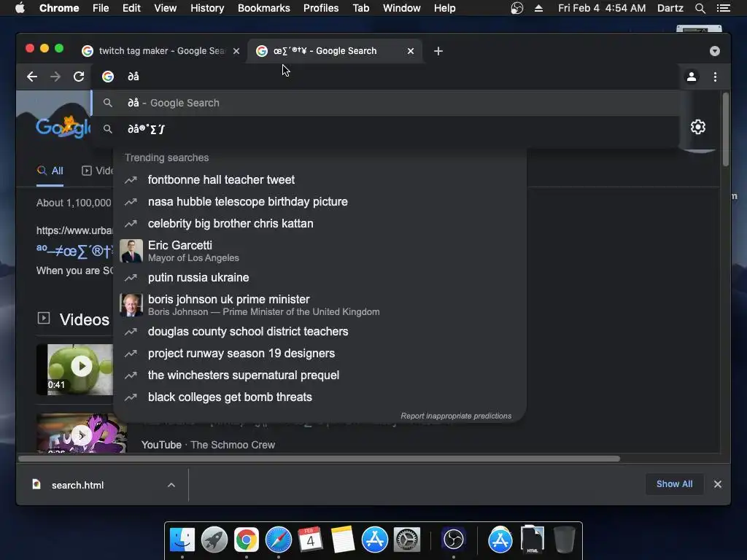Choose celebrity big brother chris kattan
The width and height of the screenshot is (747, 560).
[x=320, y=223]
